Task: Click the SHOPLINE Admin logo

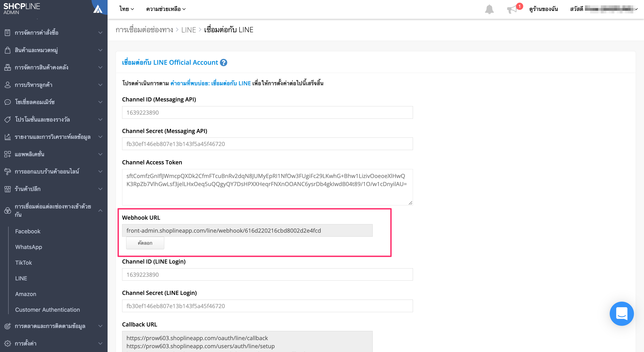Action: point(22,9)
